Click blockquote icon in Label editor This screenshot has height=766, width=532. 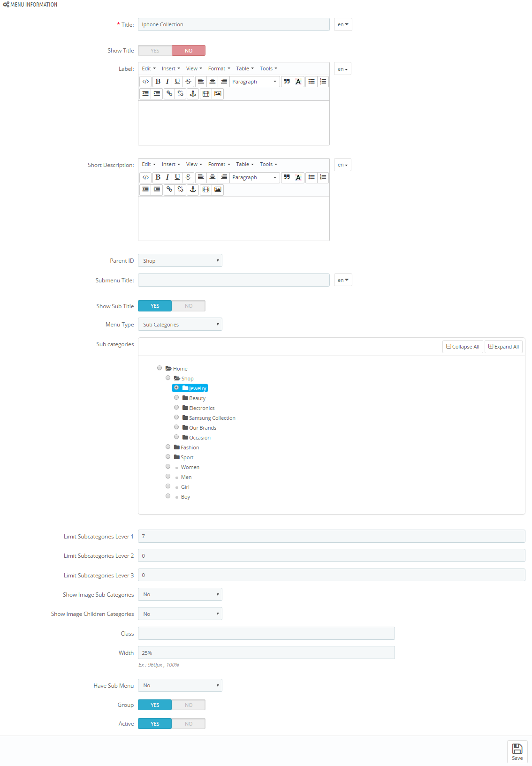pos(287,82)
